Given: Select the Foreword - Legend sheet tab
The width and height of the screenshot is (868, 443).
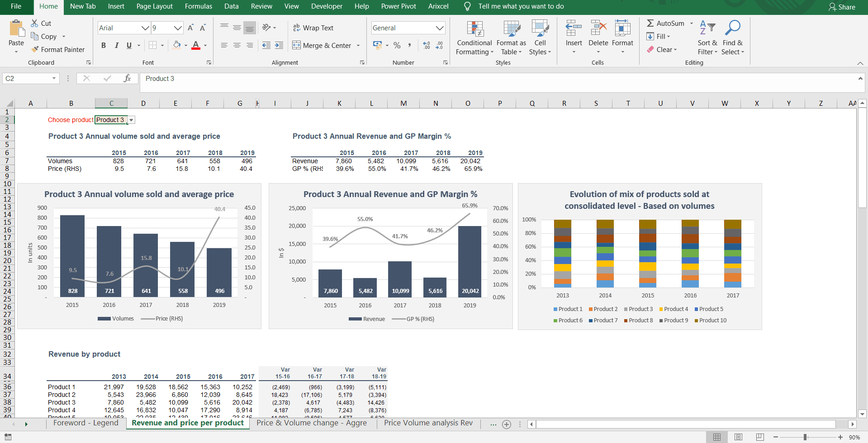Looking at the screenshot, I should click(85, 423).
